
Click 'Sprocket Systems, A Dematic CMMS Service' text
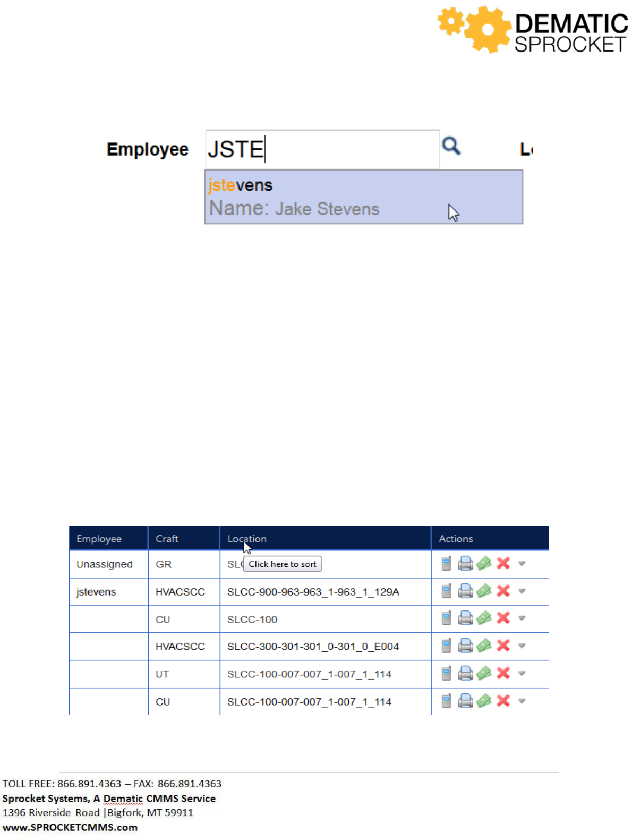click(109, 799)
